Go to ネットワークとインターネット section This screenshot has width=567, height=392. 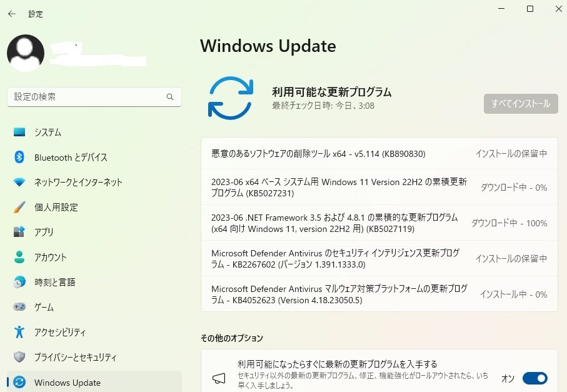pyautogui.click(x=94, y=183)
